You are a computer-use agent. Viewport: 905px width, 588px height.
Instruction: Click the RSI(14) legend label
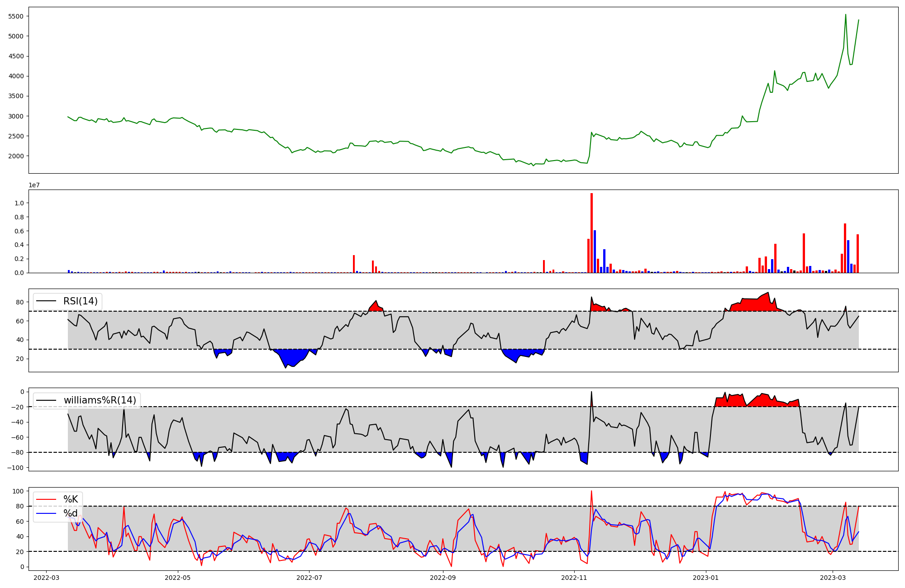81,301
